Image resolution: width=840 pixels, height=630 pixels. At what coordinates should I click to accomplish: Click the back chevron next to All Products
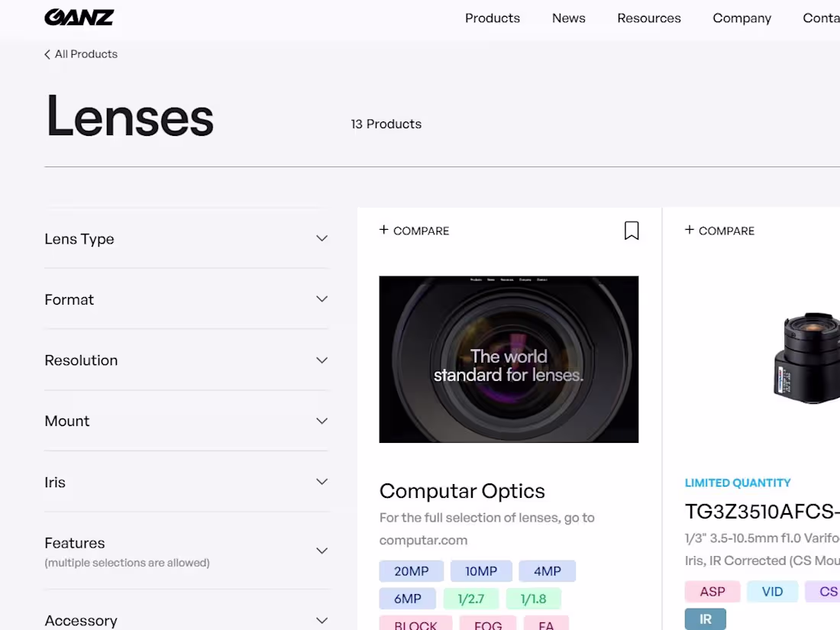click(x=47, y=53)
